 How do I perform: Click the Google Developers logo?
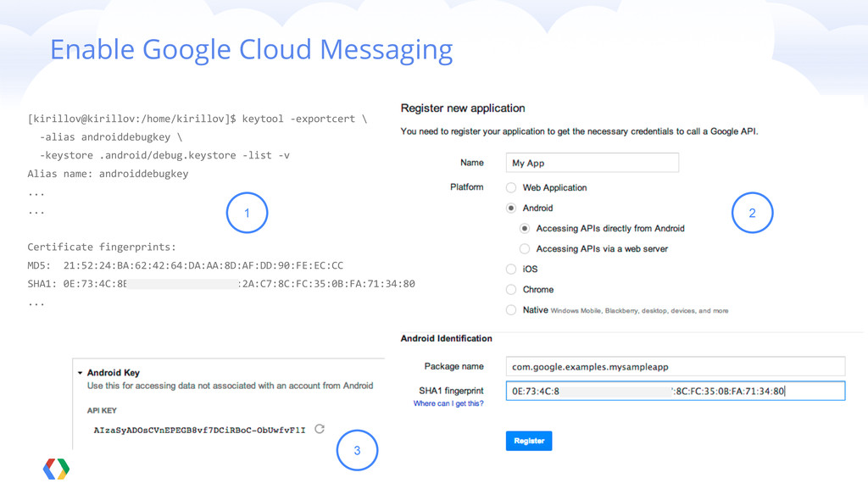pyautogui.click(x=57, y=469)
